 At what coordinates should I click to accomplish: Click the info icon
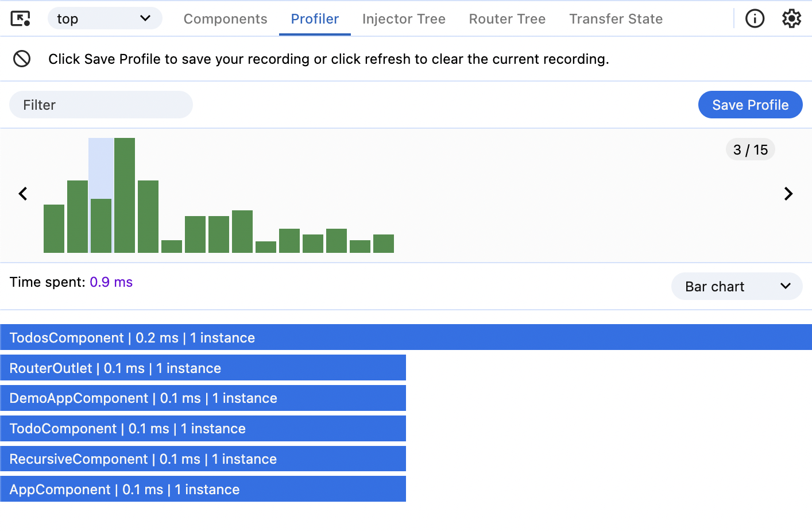[x=755, y=18]
